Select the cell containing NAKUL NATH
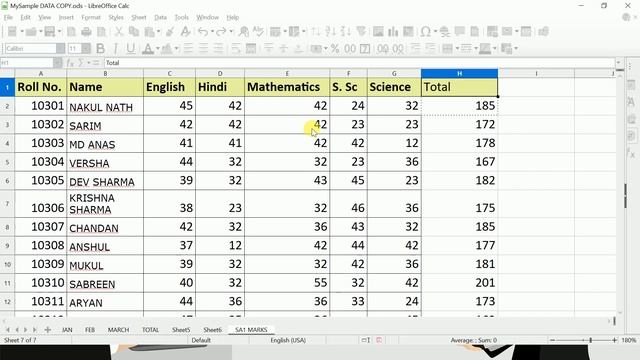The height and width of the screenshot is (360, 640). tap(105, 106)
